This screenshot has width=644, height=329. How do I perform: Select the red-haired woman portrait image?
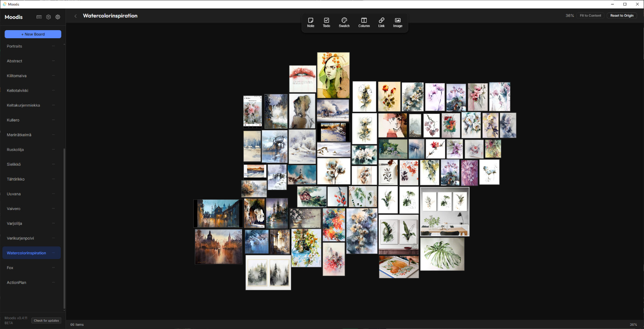click(x=392, y=125)
